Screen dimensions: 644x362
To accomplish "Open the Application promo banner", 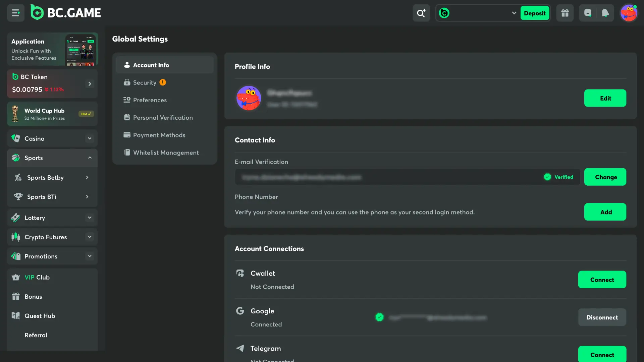I will tap(52, 49).
